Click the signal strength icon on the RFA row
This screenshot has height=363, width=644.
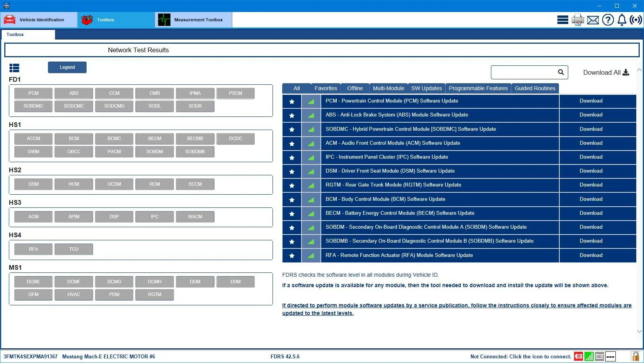coord(311,256)
